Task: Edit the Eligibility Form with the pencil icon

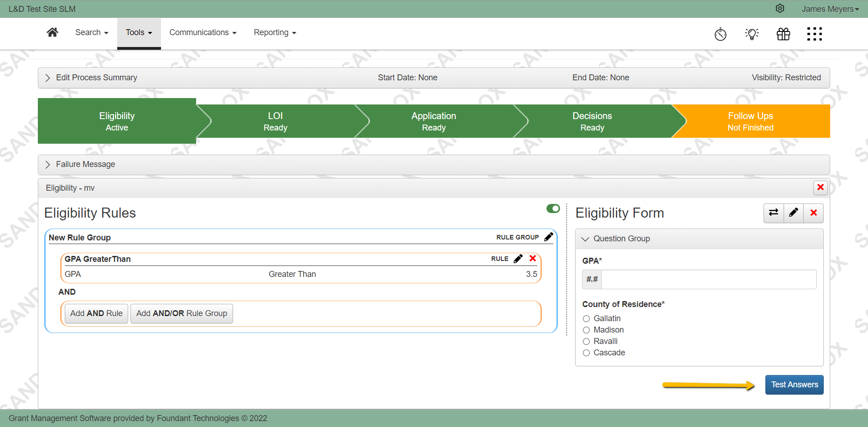Action: click(x=793, y=213)
